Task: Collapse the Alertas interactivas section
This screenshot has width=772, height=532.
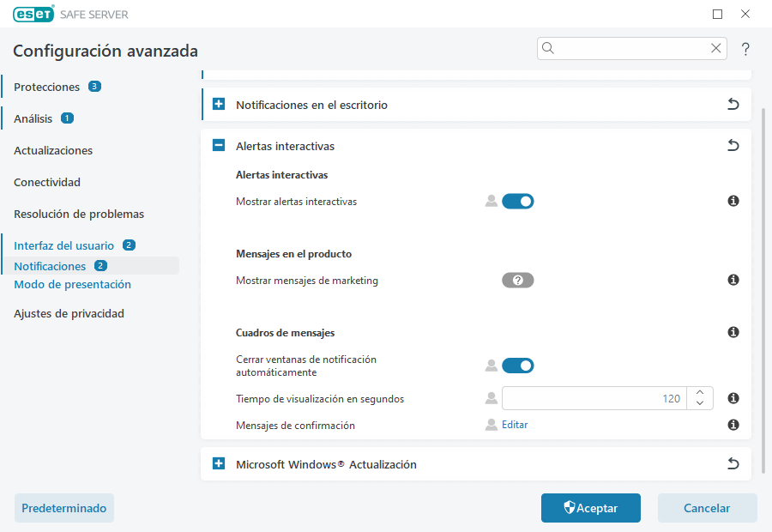Action: click(x=218, y=145)
